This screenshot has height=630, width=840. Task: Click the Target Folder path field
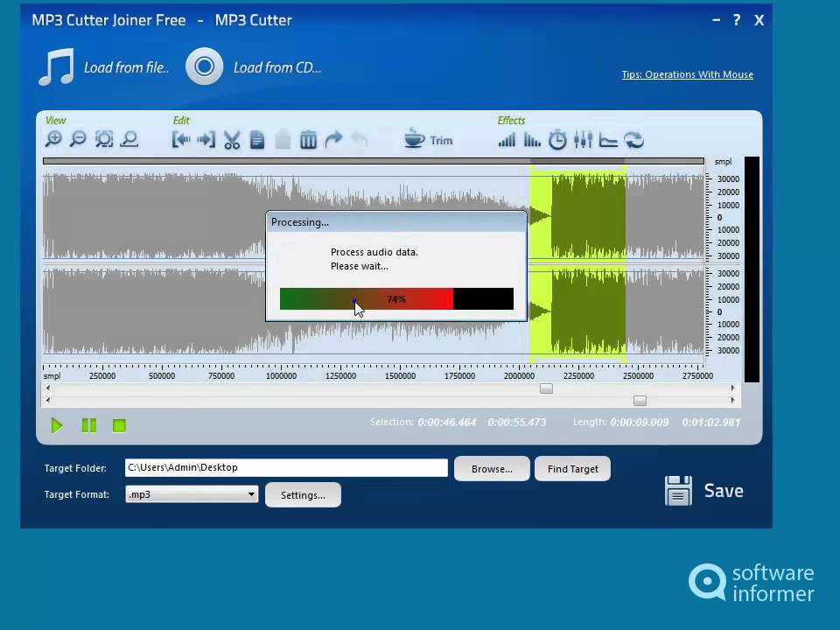coord(286,467)
